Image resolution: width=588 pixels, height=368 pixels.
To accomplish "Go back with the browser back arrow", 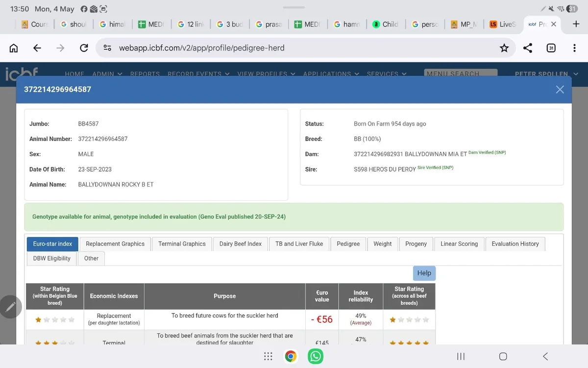I will [37, 48].
